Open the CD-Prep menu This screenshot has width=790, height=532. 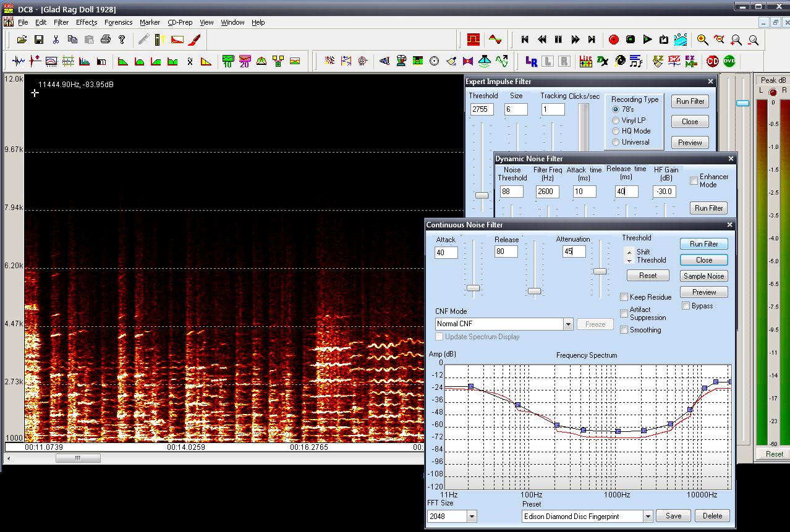pos(180,22)
